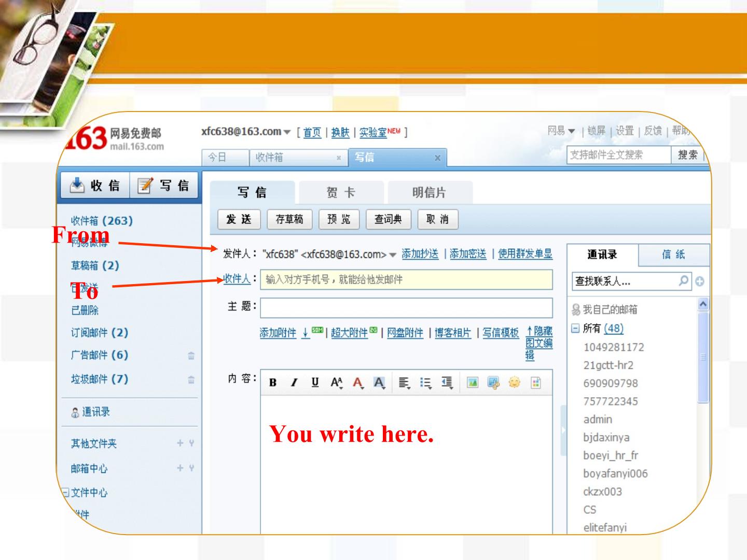Viewport: 747px width, 560px height.
Task: Open the red font color picker
Action: tap(358, 383)
